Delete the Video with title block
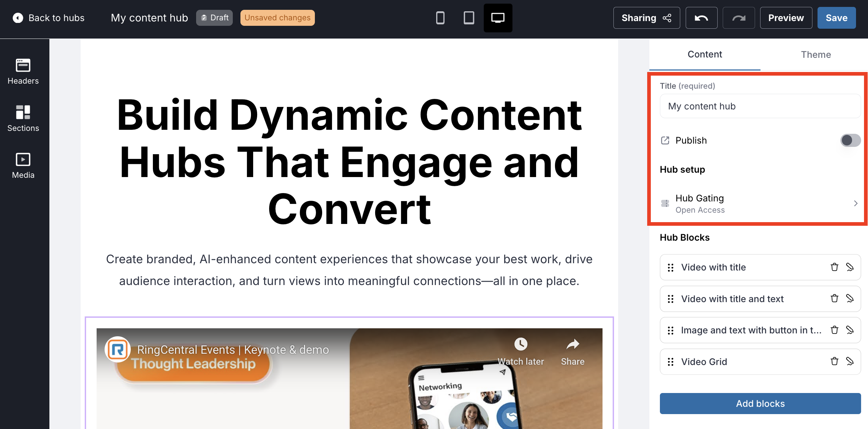 [834, 267]
